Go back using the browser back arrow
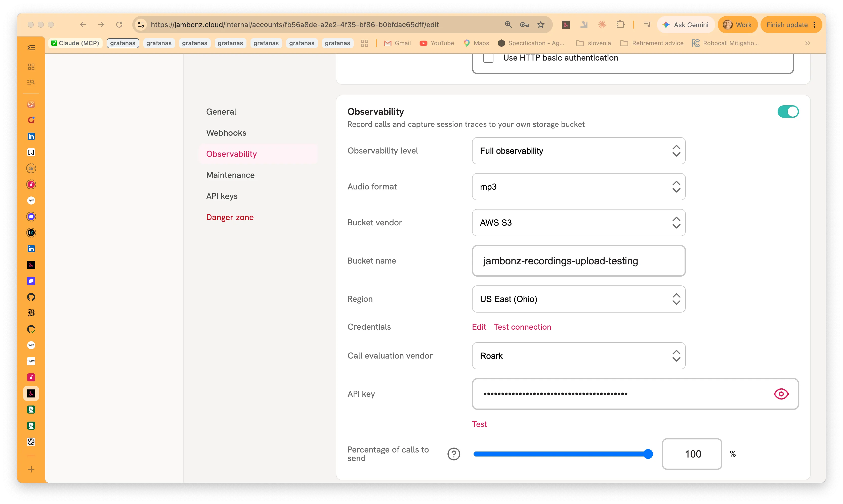843x504 pixels. coord(83,24)
